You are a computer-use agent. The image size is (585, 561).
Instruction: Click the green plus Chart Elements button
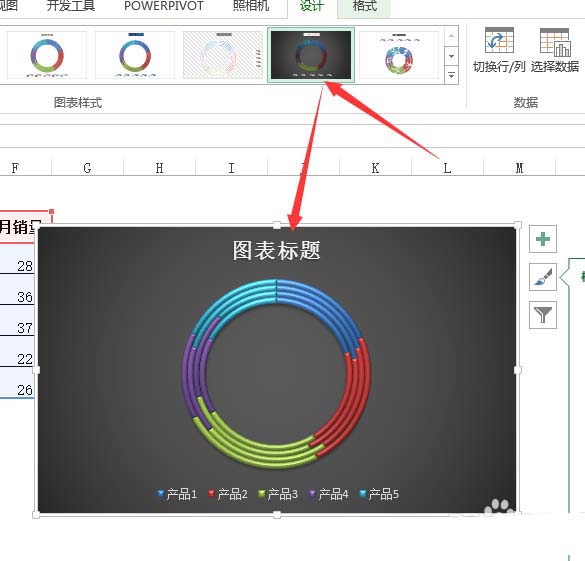(543, 239)
